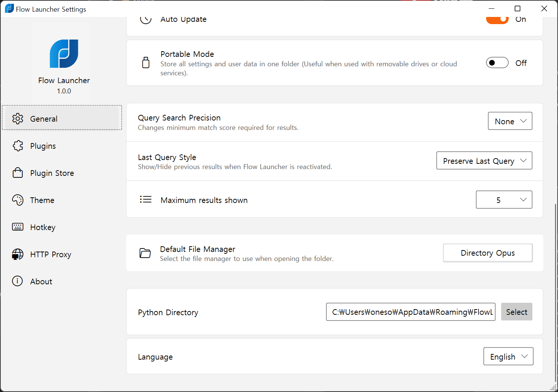Turn off the Auto Update toggle
Viewport: 558px width, 392px height.
(x=497, y=20)
